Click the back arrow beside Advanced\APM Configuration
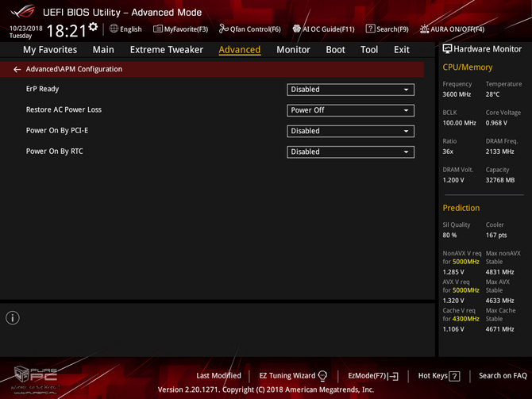Image resolution: width=532 pixels, height=399 pixels. pos(17,70)
